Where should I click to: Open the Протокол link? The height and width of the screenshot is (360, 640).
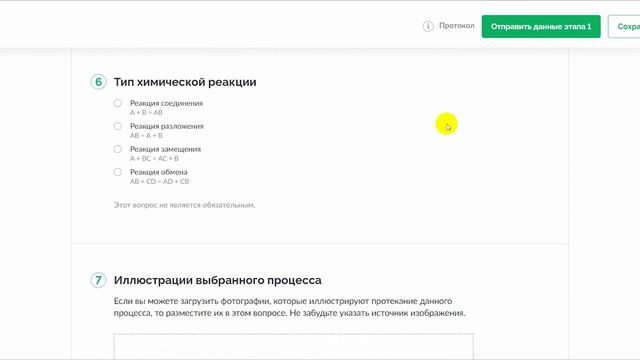click(x=456, y=26)
